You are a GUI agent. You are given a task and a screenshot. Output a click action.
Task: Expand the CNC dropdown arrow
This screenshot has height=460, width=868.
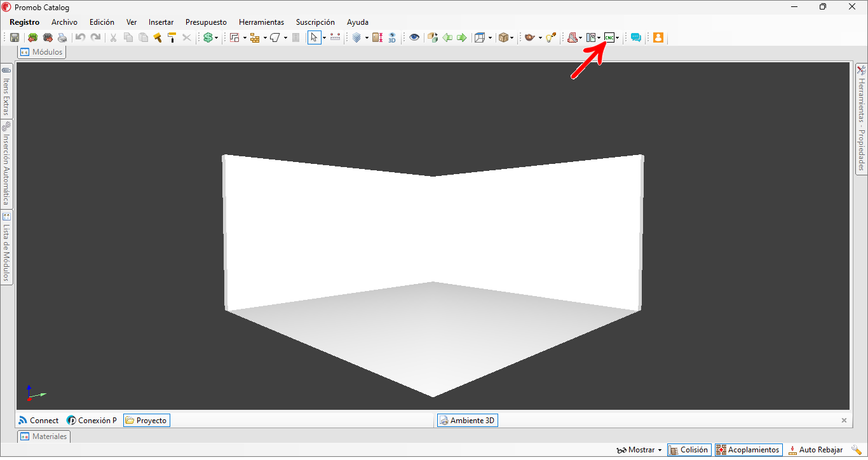tap(618, 38)
